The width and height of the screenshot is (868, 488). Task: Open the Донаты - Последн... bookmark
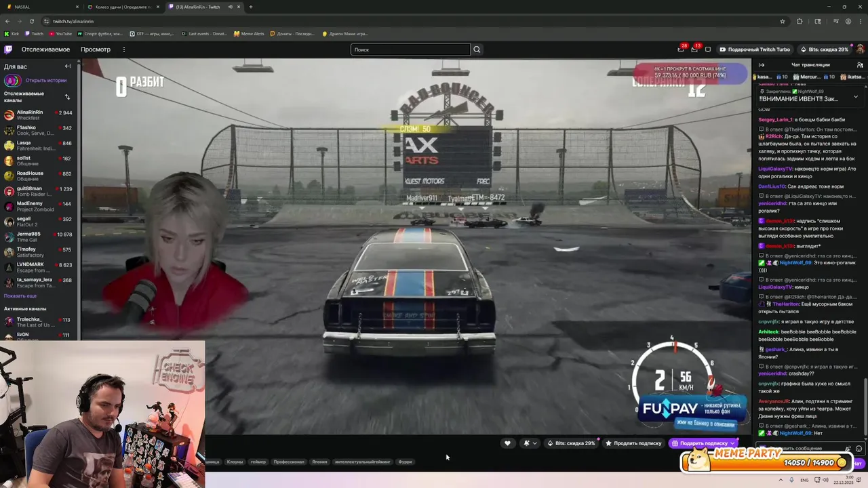pyautogui.click(x=292, y=33)
